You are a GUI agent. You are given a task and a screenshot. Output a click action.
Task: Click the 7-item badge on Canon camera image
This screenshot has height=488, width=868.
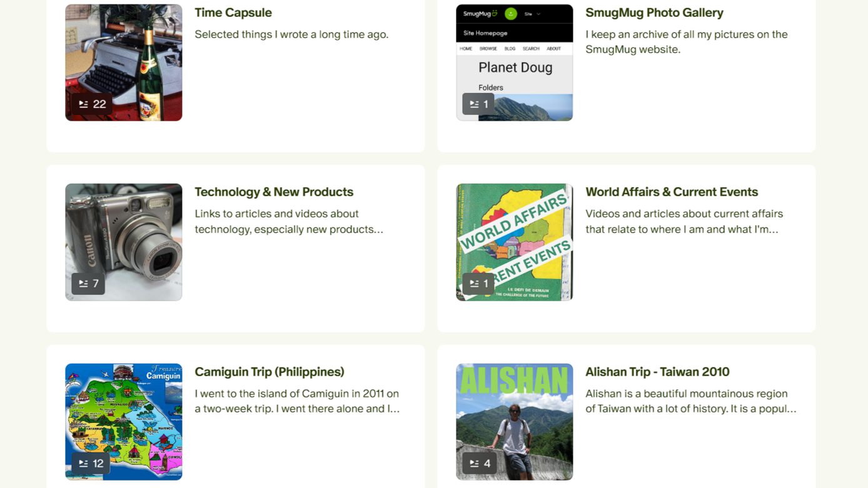[x=88, y=284]
